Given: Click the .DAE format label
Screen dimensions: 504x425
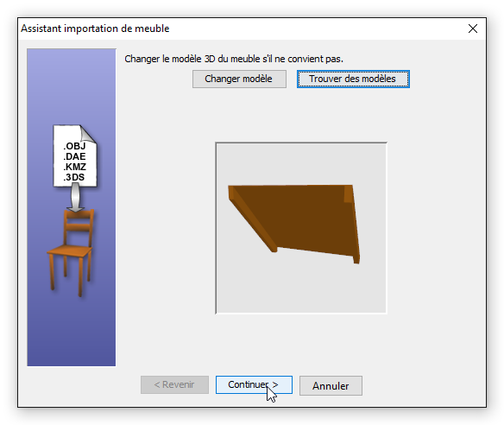Looking at the screenshot, I should 74,156.
